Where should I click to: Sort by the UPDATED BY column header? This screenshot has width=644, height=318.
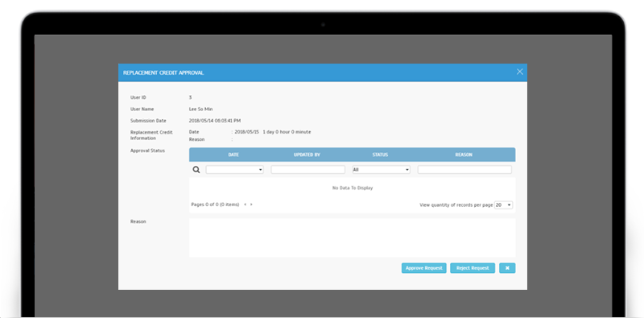click(x=307, y=155)
